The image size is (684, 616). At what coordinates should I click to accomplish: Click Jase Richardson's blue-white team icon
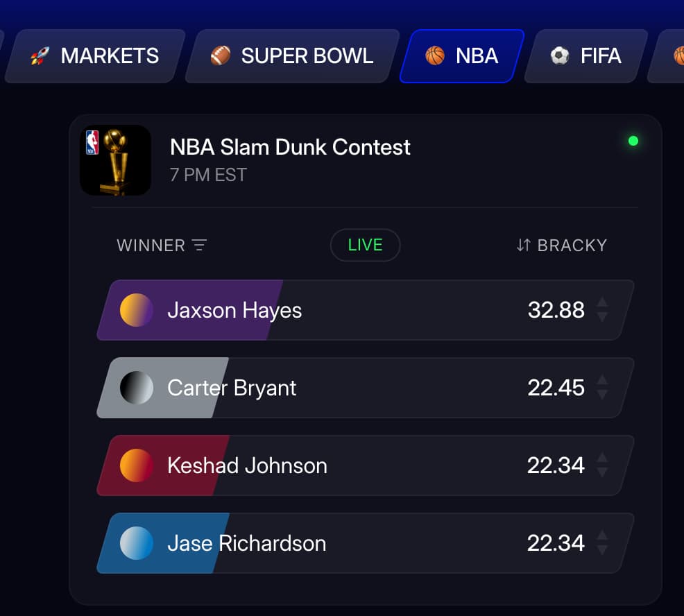click(x=137, y=543)
